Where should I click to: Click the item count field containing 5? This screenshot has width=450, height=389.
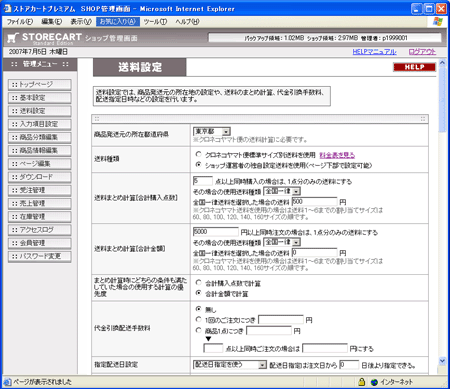203,181
